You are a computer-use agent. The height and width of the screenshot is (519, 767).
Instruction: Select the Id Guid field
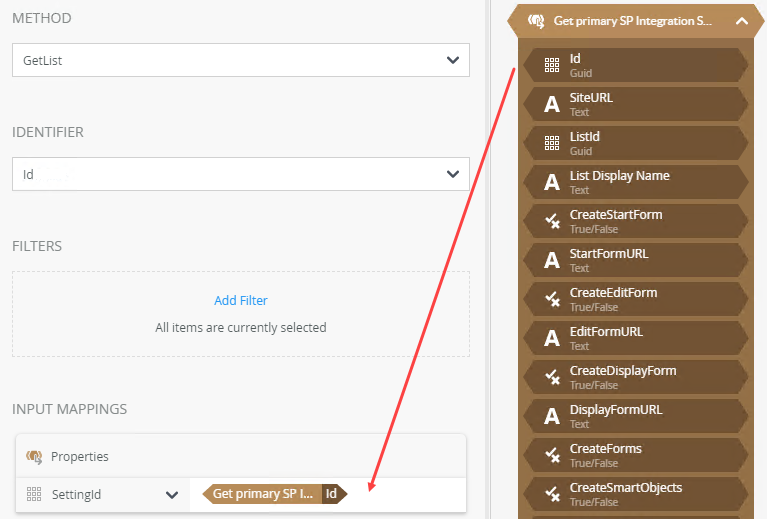click(x=636, y=65)
